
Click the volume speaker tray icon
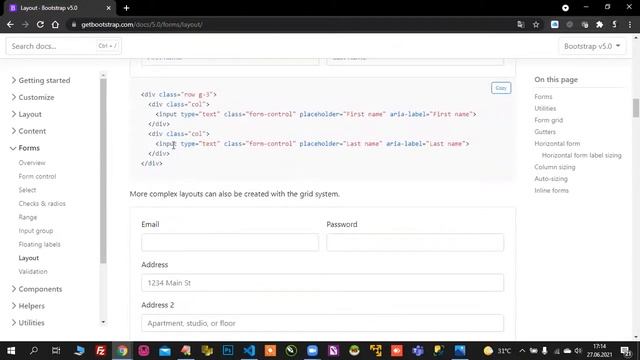click(x=578, y=351)
